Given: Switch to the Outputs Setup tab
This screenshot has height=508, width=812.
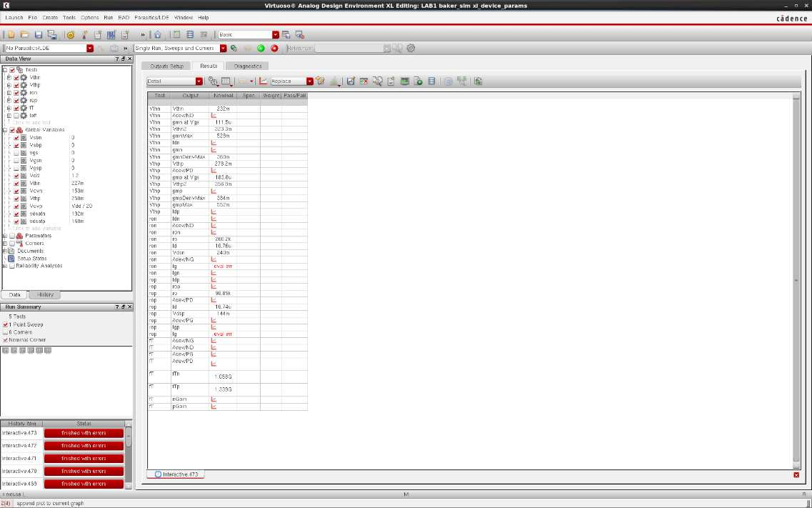Looking at the screenshot, I should (x=166, y=66).
